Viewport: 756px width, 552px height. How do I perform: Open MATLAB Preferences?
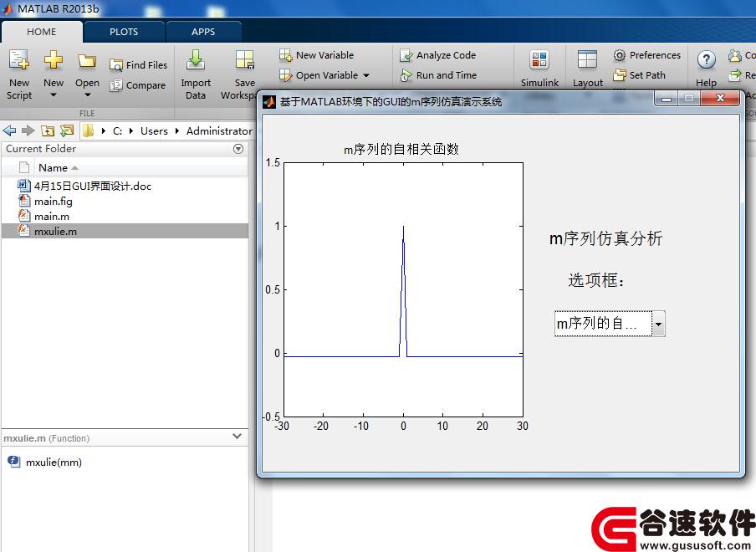click(647, 55)
